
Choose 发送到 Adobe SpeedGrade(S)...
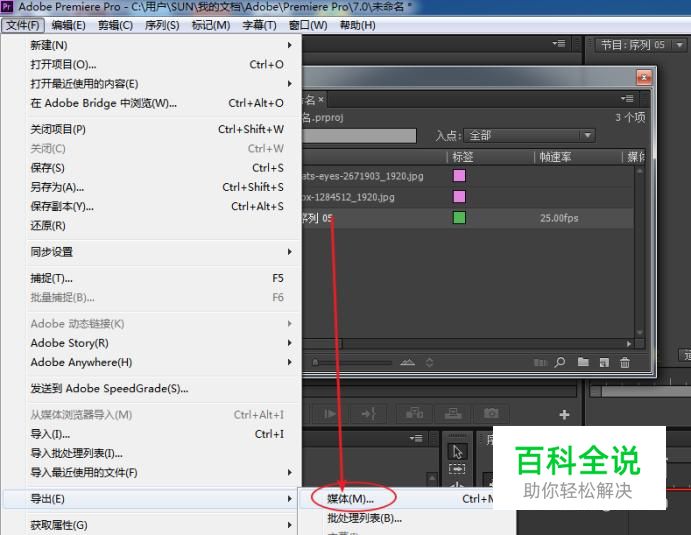151,388
